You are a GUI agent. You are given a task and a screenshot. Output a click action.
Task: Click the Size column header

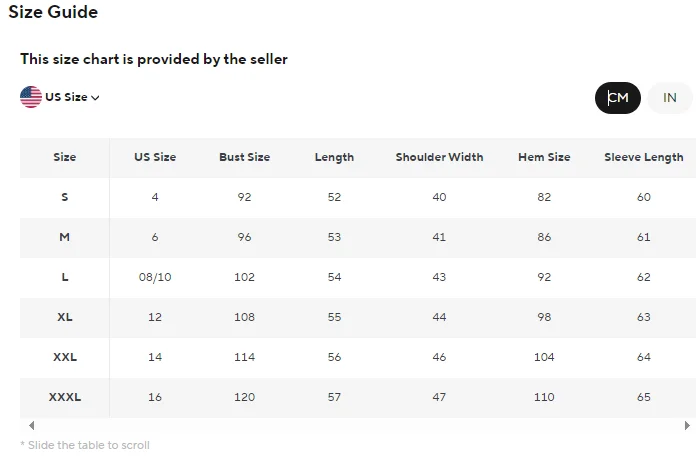tap(65, 157)
